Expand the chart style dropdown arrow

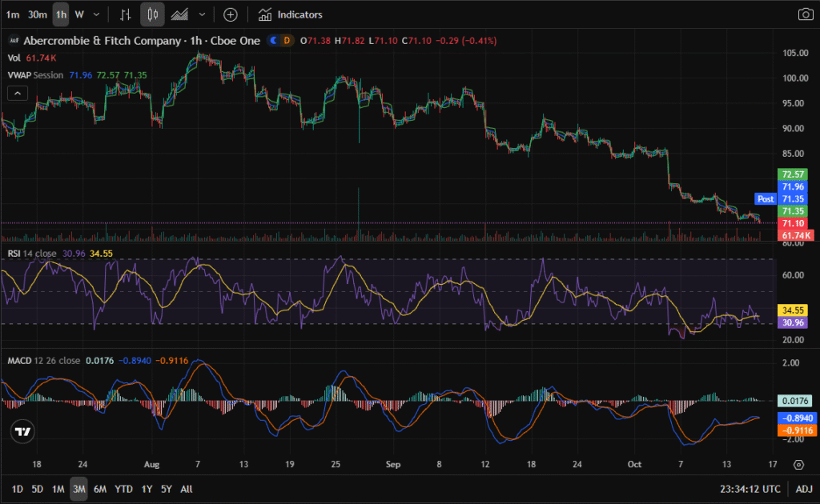202,14
